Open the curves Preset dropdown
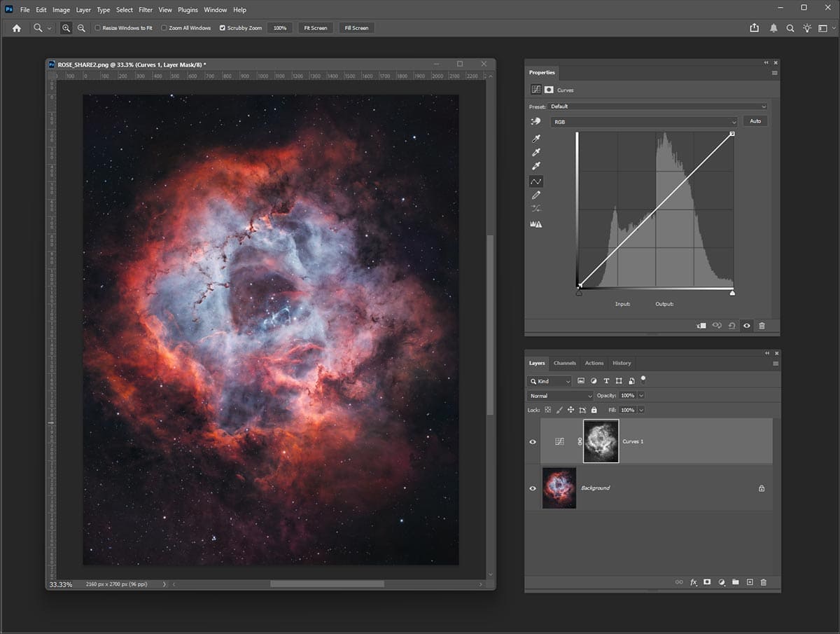This screenshot has height=634, width=840. pyautogui.click(x=657, y=106)
